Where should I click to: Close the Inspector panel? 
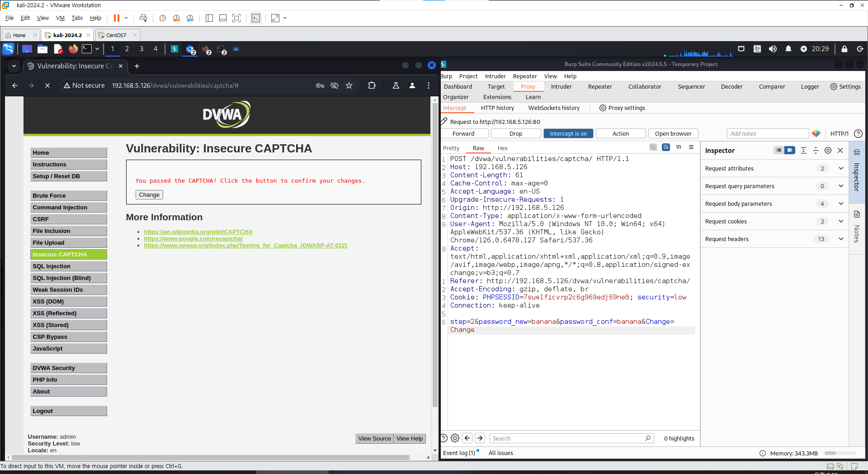[840, 151]
